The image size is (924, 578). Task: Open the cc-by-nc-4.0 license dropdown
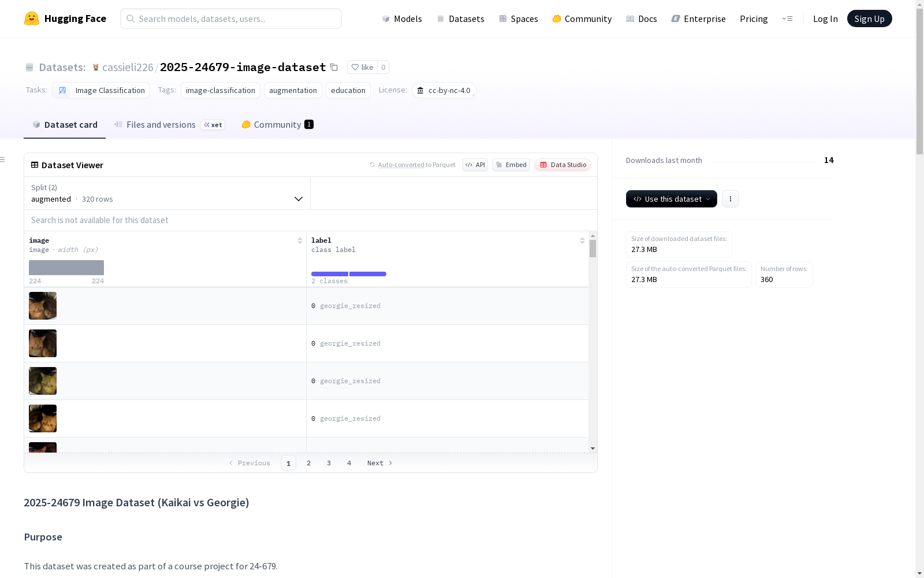[444, 90]
